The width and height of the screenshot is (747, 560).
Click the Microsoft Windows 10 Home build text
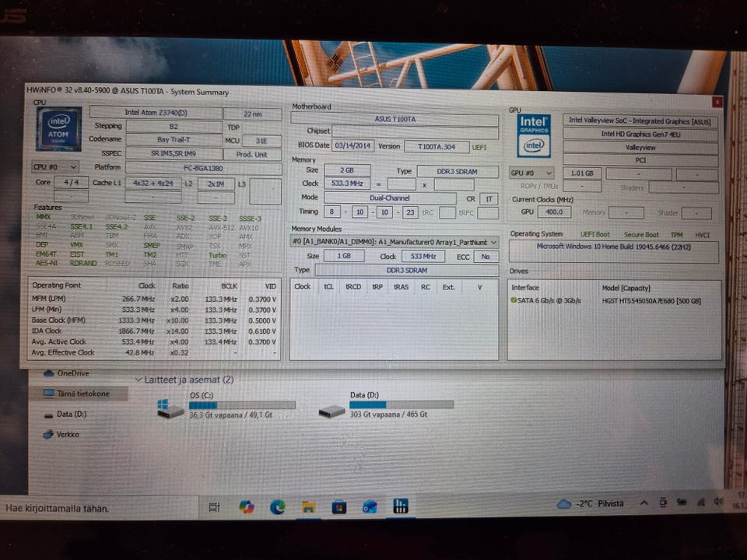click(x=614, y=247)
